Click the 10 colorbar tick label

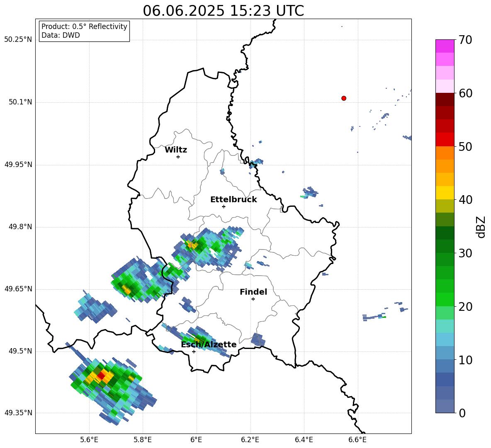pyautogui.click(x=465, y=360)
